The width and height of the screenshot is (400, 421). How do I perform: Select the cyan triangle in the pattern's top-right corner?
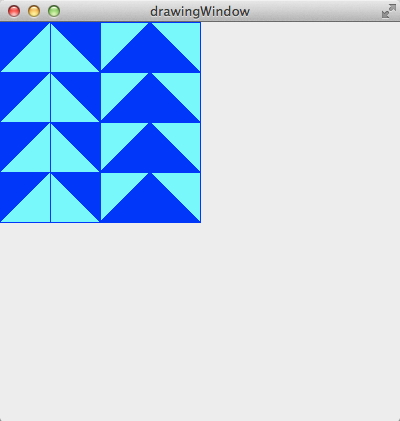[183, 38]
